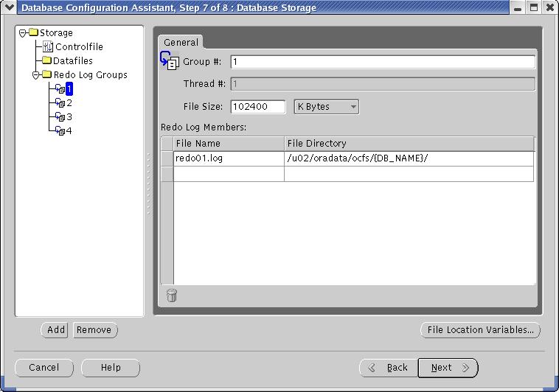Collapse the Redo Log Groups node
Viewport: 559px width, 392px height.
tap(36, 75)
